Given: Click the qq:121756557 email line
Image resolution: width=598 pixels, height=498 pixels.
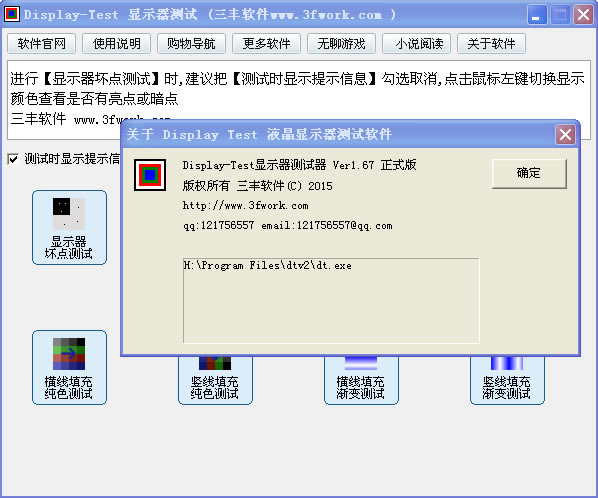Looking at the screenshot, I should (287, 226).
